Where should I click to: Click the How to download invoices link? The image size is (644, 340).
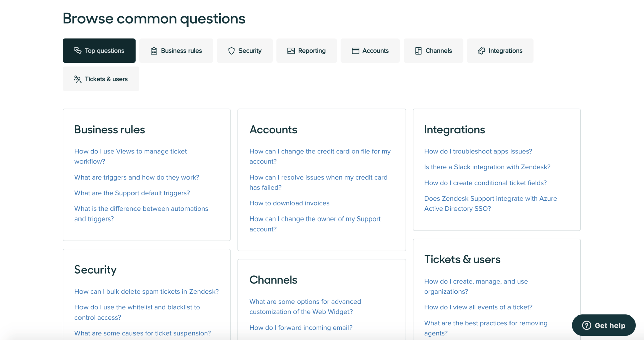pos(289,203)
